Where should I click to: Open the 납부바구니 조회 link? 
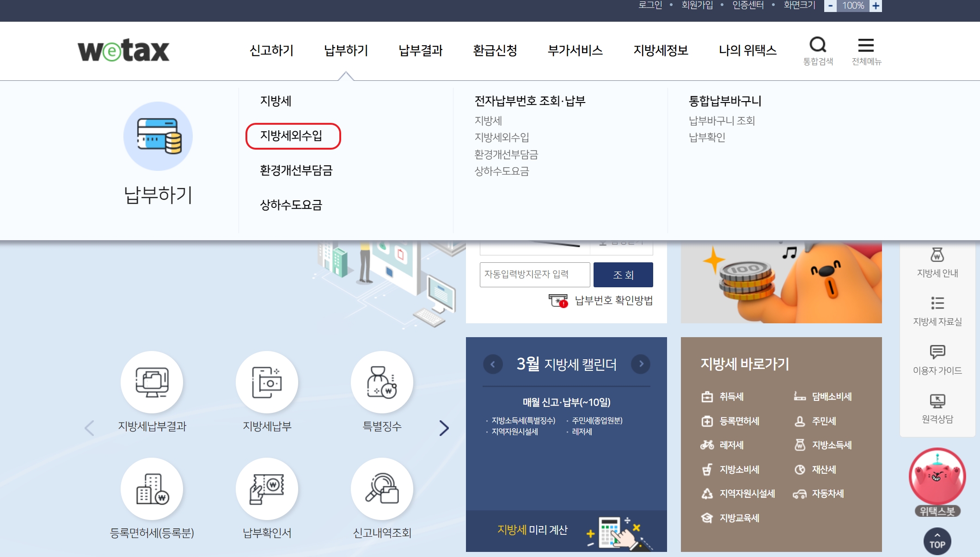tap(721, 121)
